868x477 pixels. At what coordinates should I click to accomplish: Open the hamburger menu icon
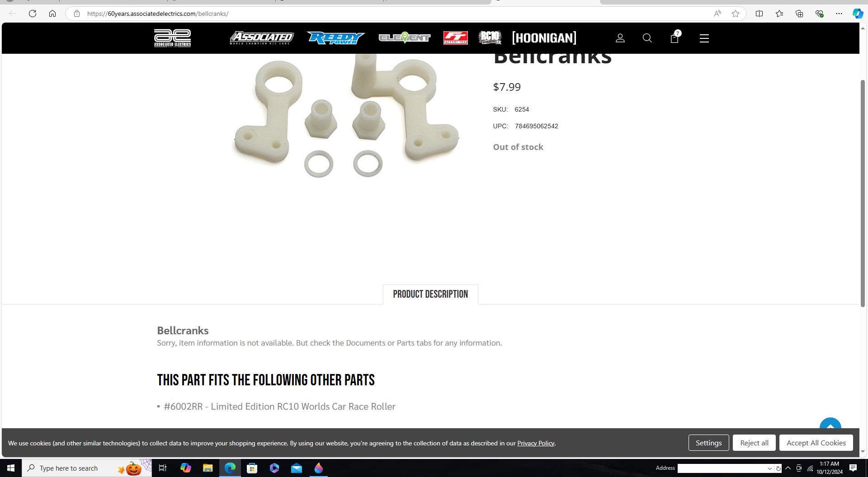(704, 38)
